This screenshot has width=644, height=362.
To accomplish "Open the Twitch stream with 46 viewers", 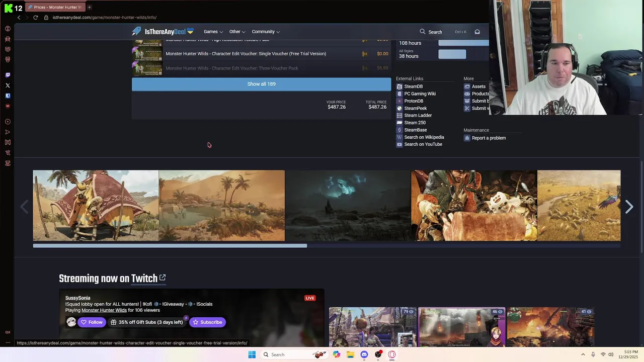I will (461, 327).
